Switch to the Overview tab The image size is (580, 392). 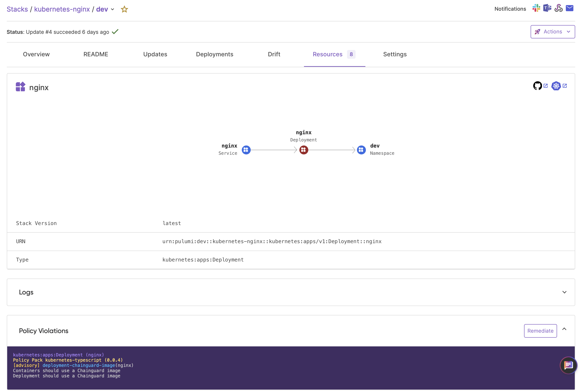[36, 54]
